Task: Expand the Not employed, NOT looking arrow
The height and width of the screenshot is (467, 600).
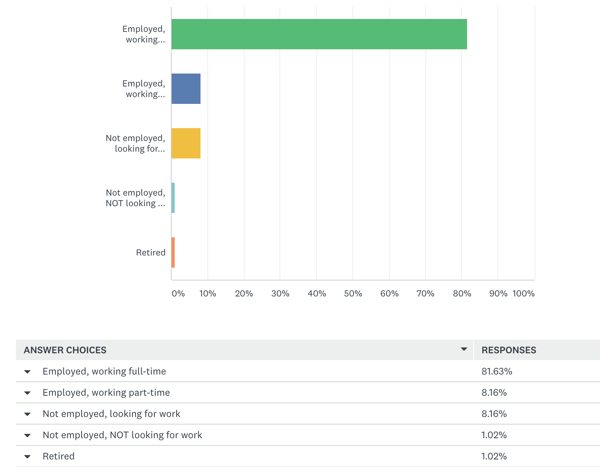Action: [x=28, y=435]
